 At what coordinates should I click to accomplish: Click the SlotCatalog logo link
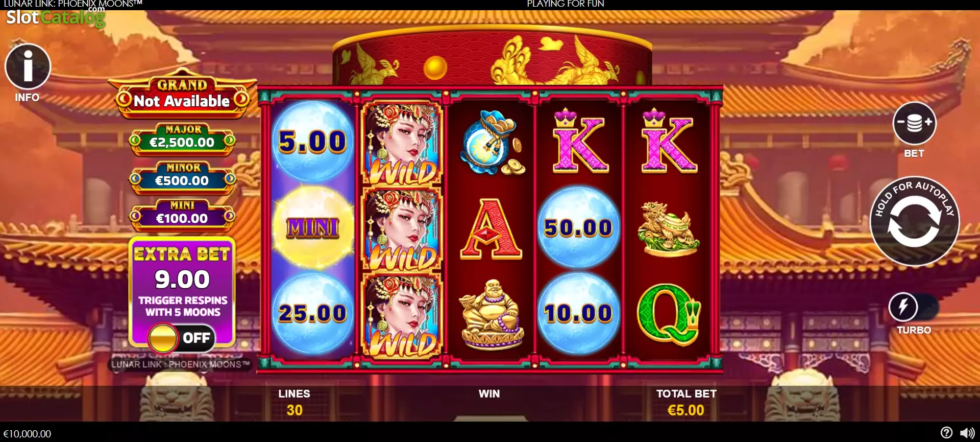click(55, 16)
